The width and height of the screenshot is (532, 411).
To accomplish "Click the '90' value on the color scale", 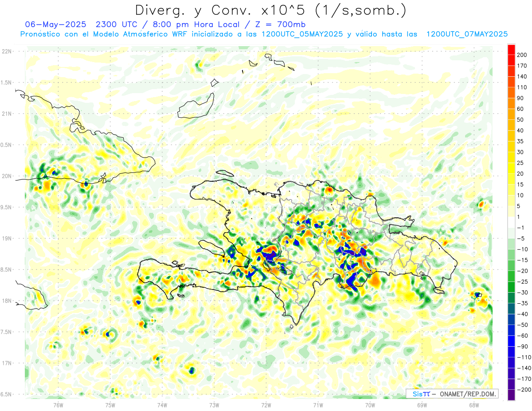I will point(520,98).
